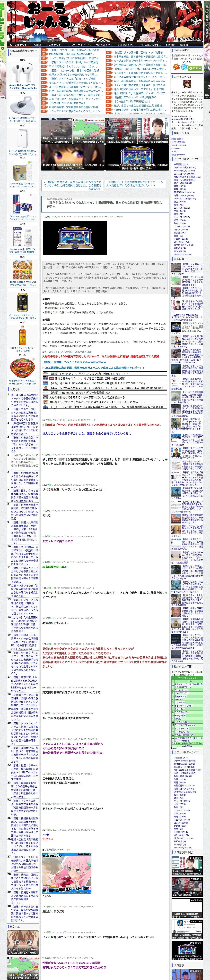The height and width of the screenshot is (980, 210).
Task: Open the ロシア (1383) category
Action: pos(181,229)
